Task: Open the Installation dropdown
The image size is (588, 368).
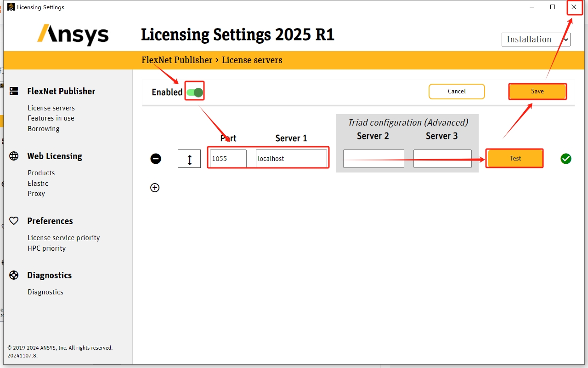Action: tap(535, 39)
